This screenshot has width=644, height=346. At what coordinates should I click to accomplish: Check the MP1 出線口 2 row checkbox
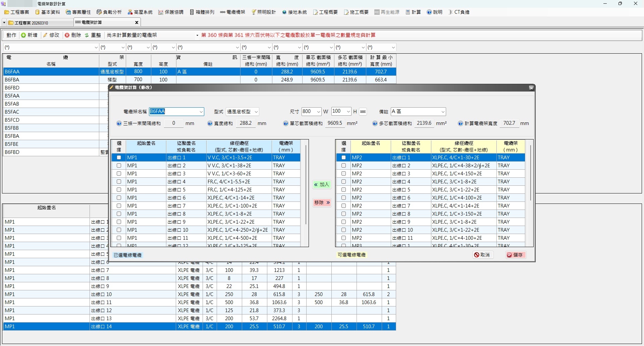(119, 166)
